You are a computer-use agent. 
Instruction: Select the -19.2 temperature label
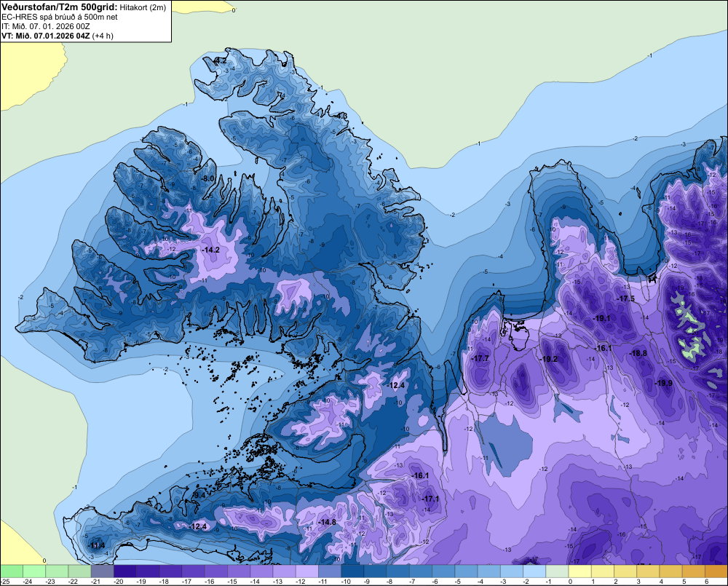pos(548,359)
